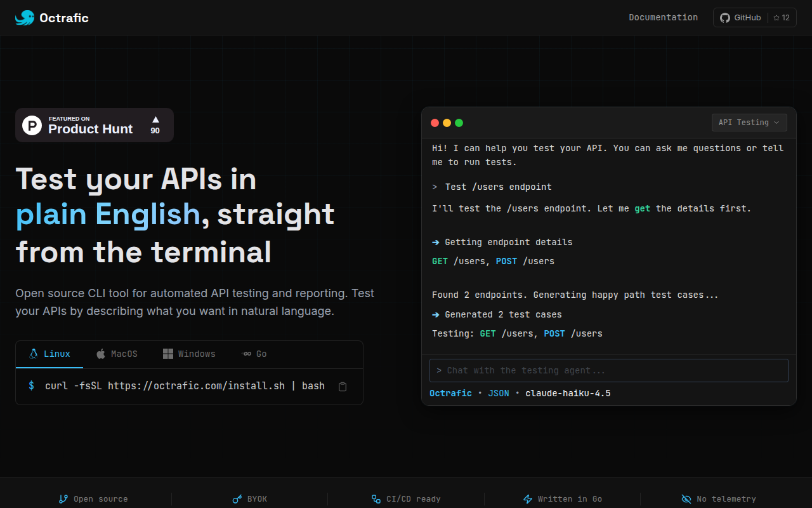Click the claude-haiku-4.5 model label
Image resolution: width=812 pixels, height=508 pixels.
(568, 393)
